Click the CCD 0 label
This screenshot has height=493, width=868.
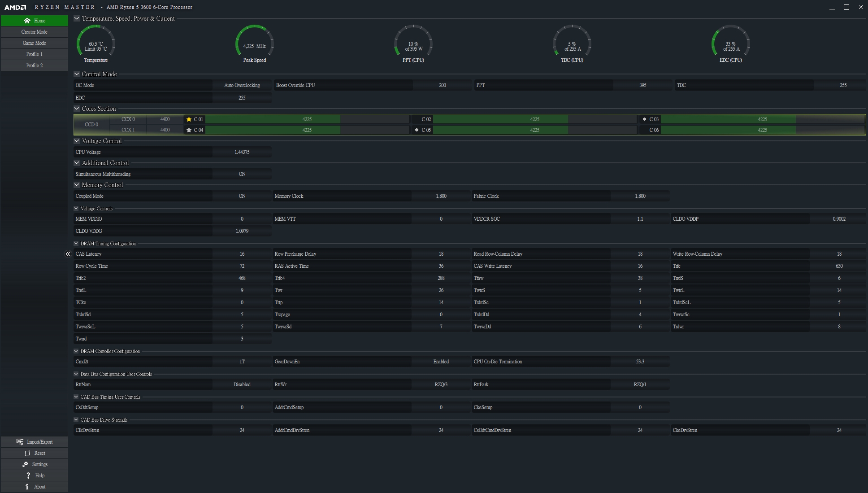[x=91, y=125]
